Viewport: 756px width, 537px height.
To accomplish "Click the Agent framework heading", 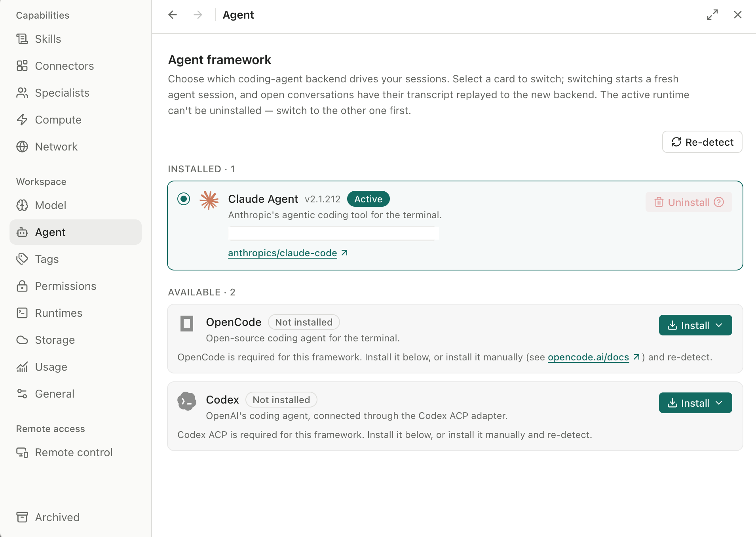I will pyautogui.click(x=220, y=60).
